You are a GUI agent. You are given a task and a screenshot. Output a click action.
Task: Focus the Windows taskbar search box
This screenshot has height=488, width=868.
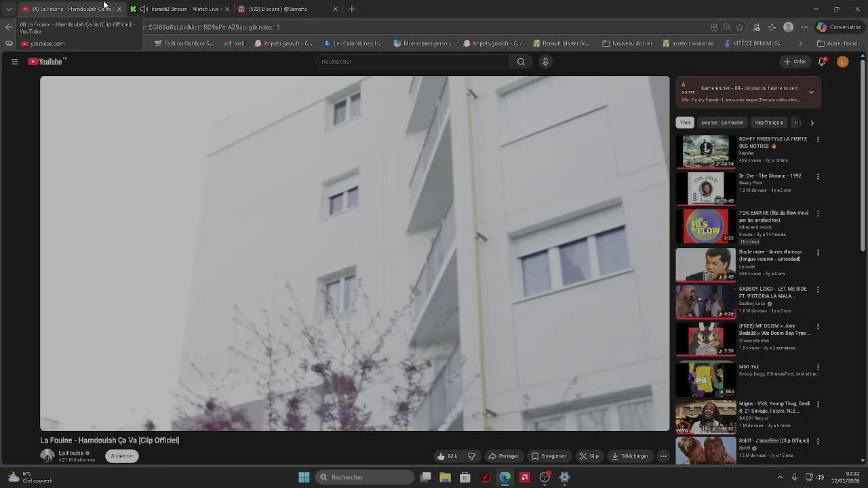click(x=366, y=477)
